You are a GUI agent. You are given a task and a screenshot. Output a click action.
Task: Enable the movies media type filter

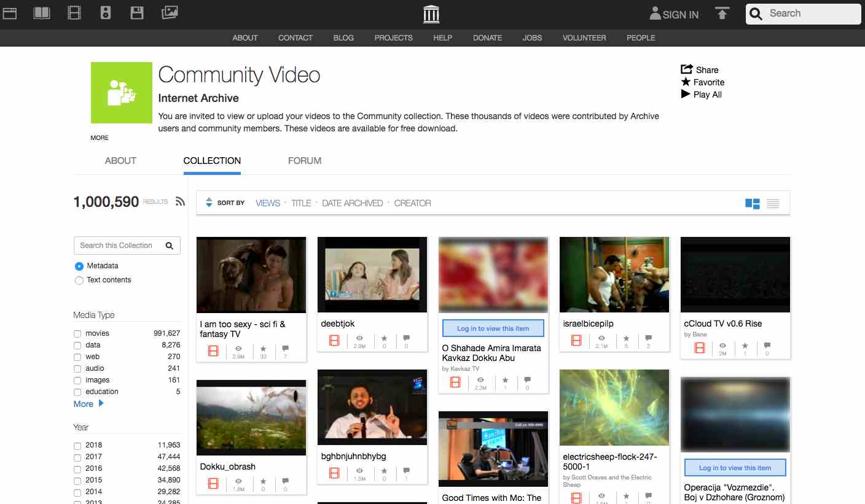tap(77, 333)
